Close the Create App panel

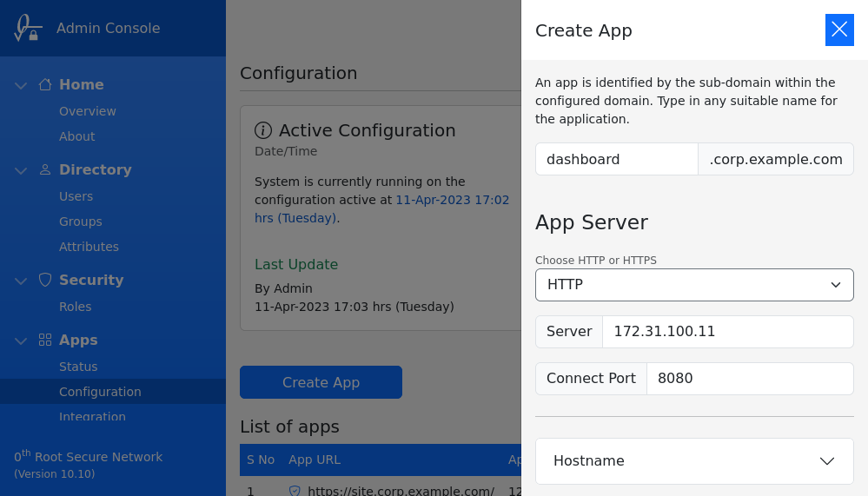[x=839, y=30]
